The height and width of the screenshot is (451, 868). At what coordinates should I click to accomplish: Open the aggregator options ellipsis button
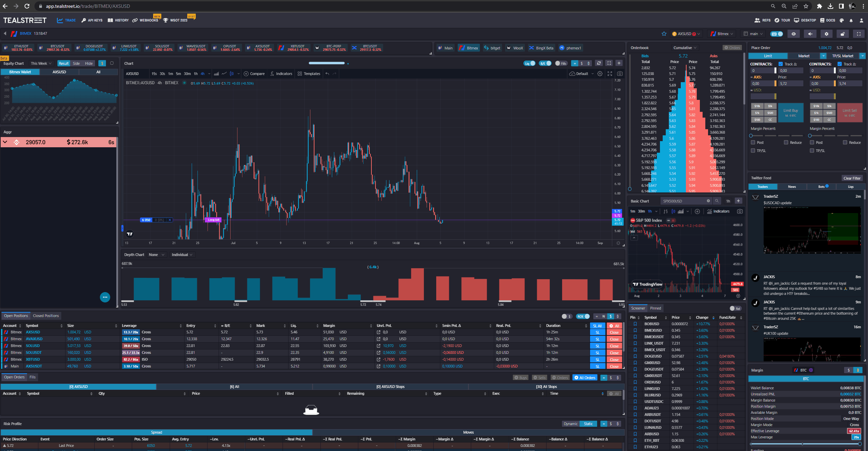(105, 297)
